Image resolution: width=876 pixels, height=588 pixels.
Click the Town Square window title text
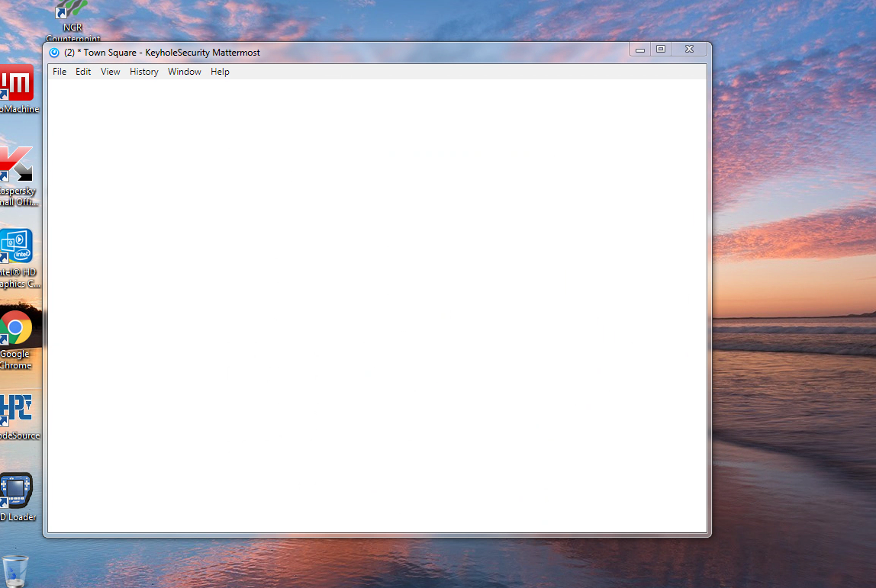pyautogui.click(x=162, y=53)
